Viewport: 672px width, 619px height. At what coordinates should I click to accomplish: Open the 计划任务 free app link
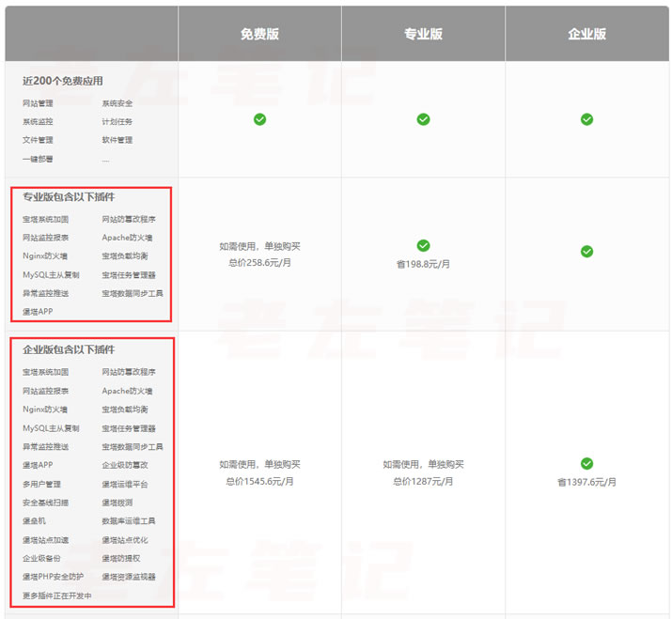pos(117,122)
